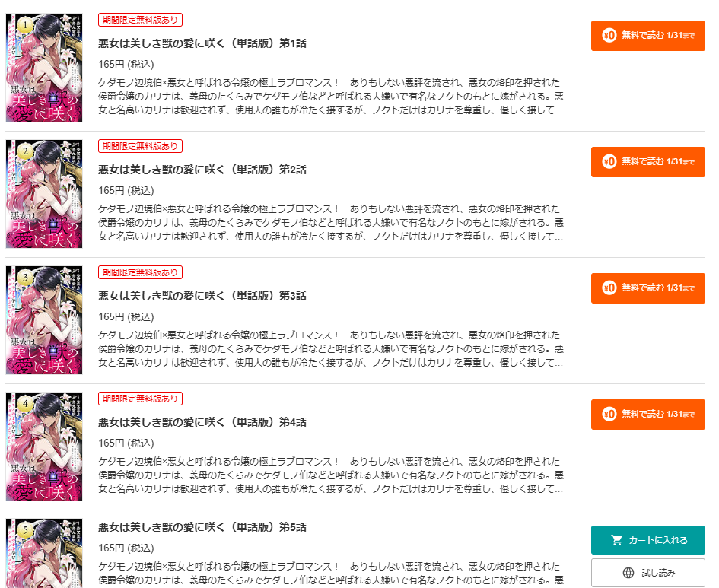Add episode 5 to cart with カートに入れる
The image size is (719, 588).
(x=648, y=540)
